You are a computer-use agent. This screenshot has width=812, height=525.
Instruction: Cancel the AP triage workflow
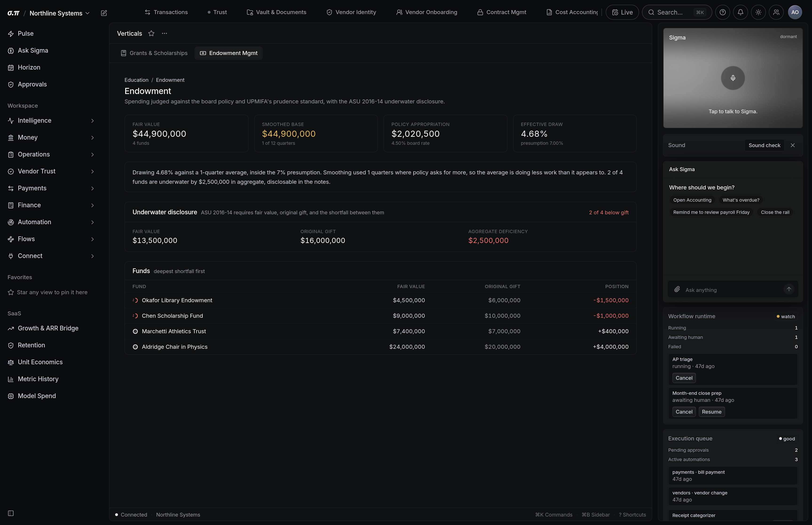coord(684,378)
